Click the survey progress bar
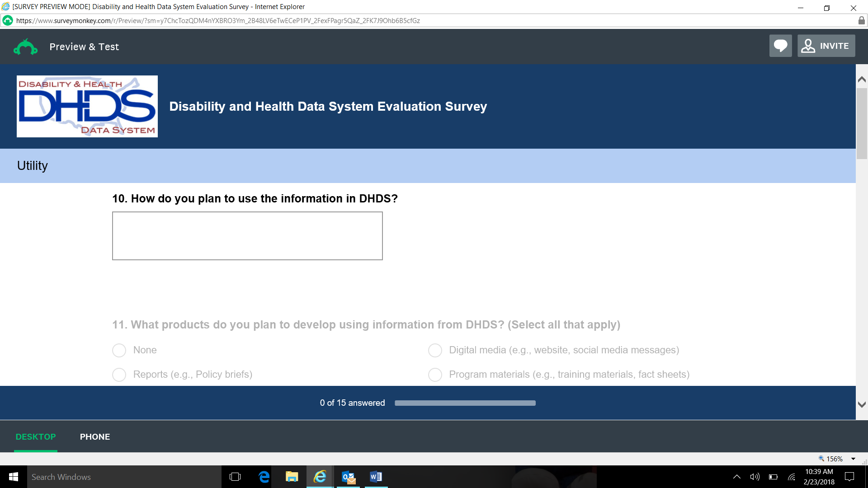 coord(465,403)
